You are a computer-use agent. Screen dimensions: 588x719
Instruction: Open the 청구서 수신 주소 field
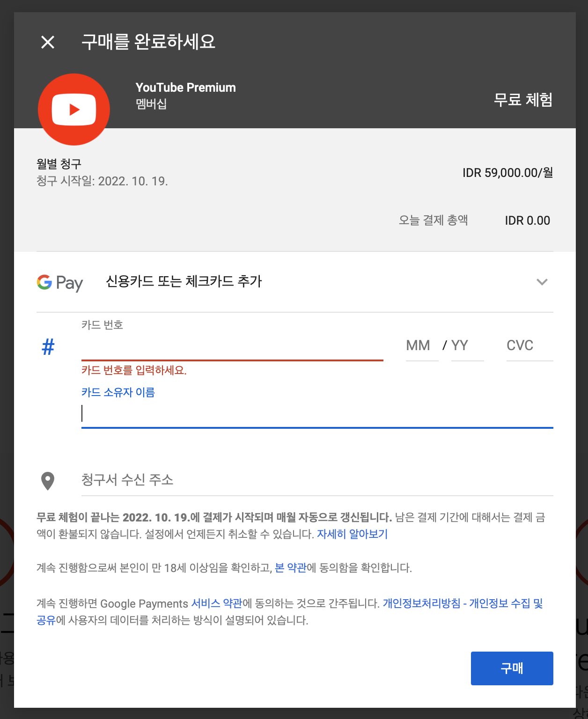tap(317, 480)
